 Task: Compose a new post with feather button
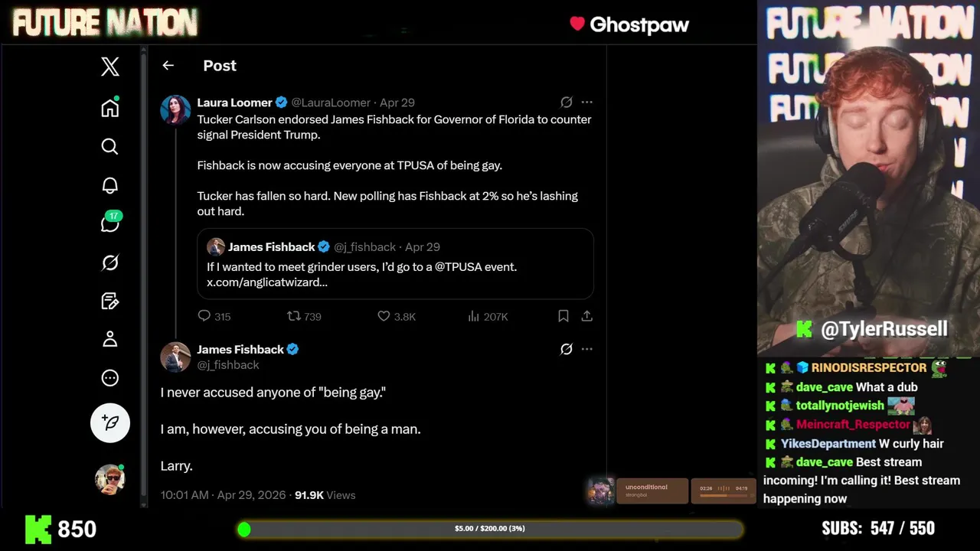[110, 422]
